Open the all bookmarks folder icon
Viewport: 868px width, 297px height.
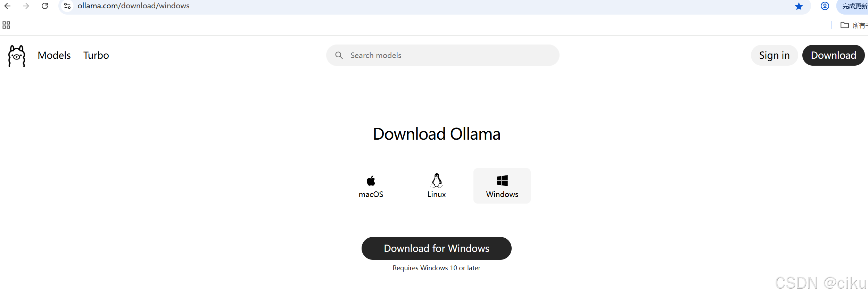pos(845,25)
